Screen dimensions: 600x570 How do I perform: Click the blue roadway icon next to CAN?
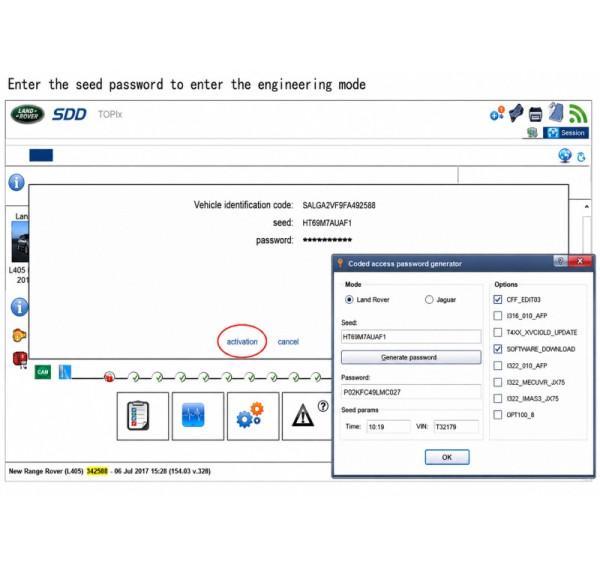click(65, 372)
